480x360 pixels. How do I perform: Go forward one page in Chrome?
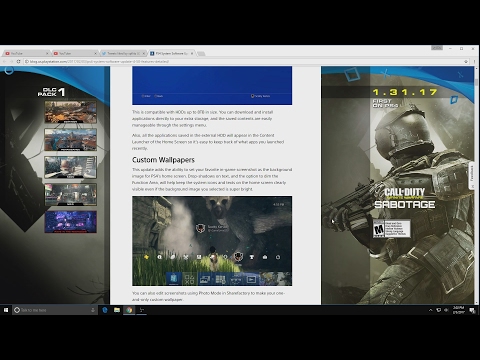click(x=11, y=62)
